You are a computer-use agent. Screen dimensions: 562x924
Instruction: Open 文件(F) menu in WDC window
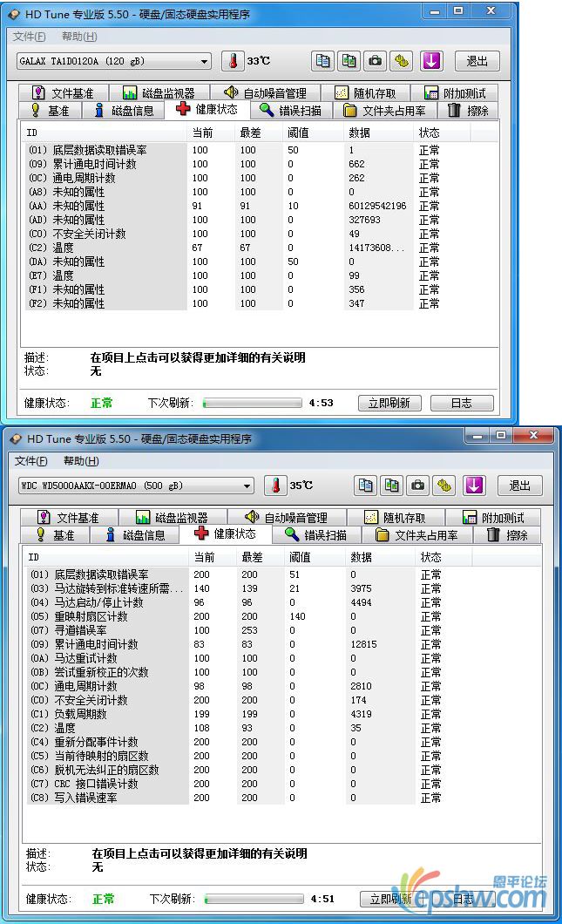click(31, 461)
